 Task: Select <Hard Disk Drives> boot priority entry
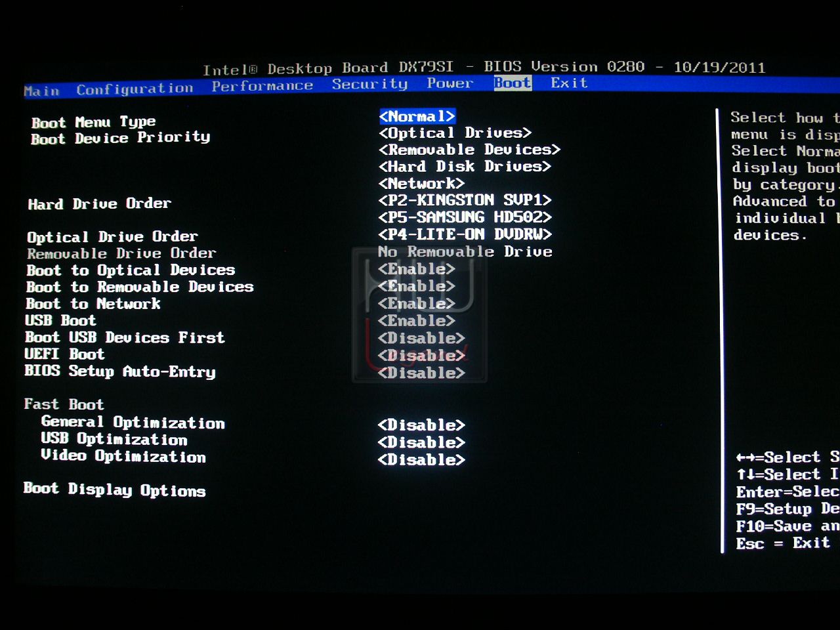tap(465, 167)
